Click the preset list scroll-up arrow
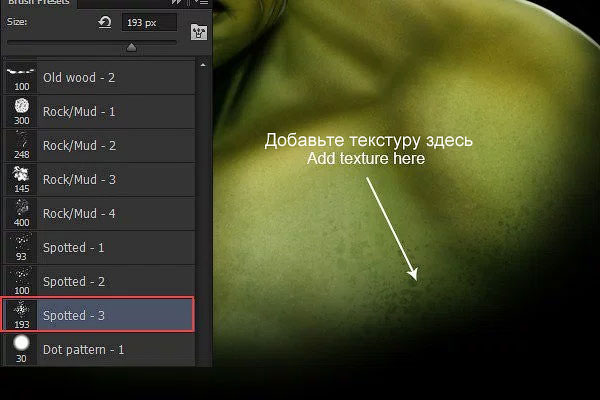 click(203, 65)
